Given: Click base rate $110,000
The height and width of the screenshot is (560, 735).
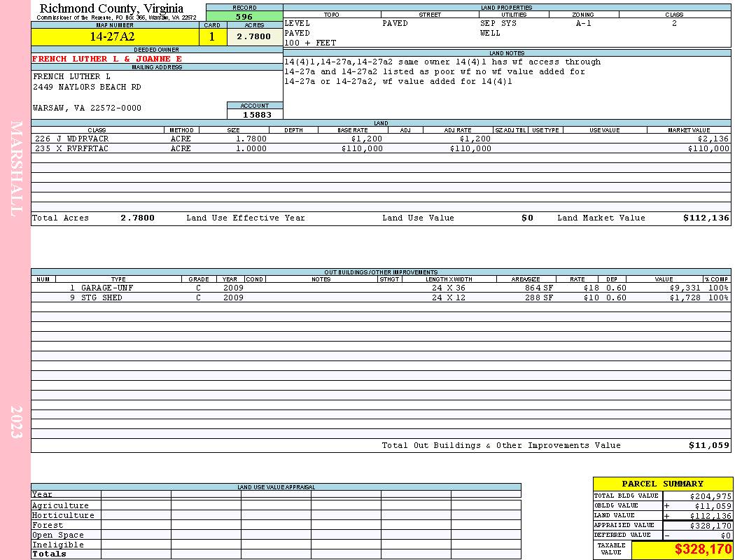Looking at the screenshot, I should 362,148.
